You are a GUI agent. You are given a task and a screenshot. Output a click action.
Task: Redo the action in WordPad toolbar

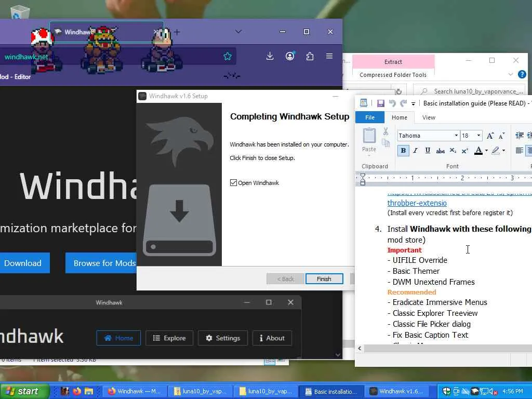[403, 103]
